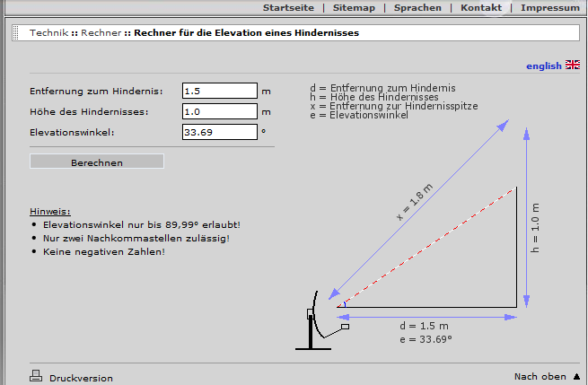
Task: Click the satellite dish in the diagram
Action: (314, 320)
